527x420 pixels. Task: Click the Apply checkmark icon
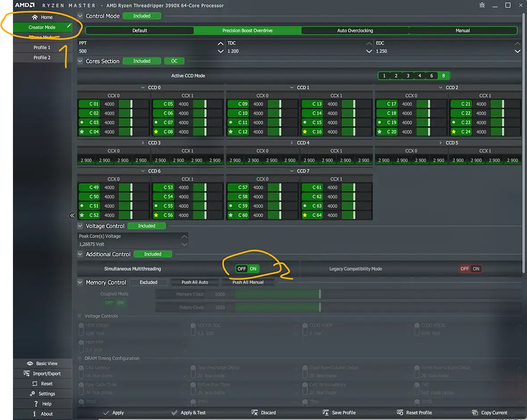pyautogui.click(x=106, y=412)
